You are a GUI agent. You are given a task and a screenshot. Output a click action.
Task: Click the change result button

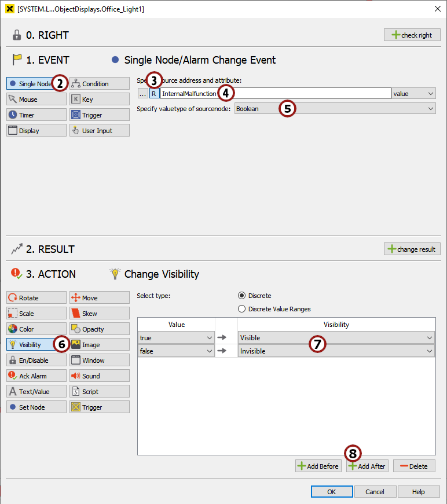412,249
